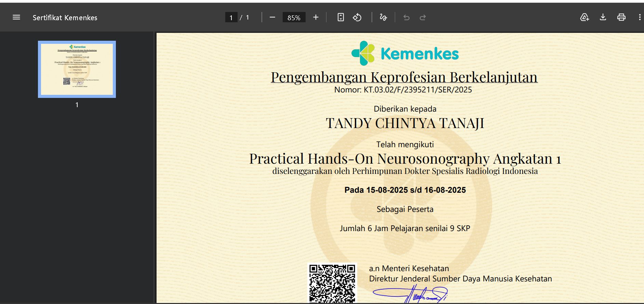Click the QR code on the certificate
Viewport: 644px width, 304px height.
[332, 283]
